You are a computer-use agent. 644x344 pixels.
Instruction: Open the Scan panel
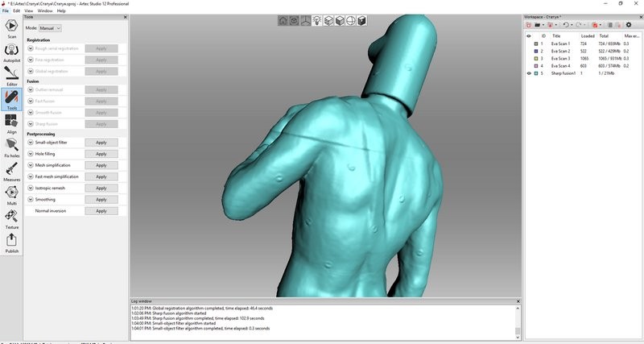click(x=11, y=27)
